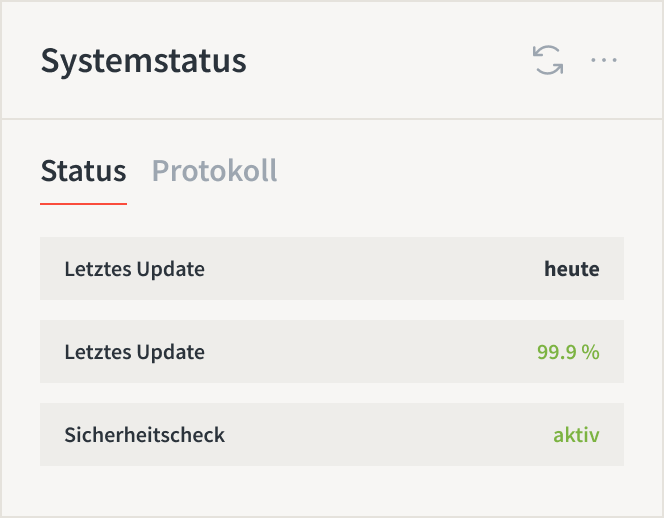Screen dimensions: 664x518
Task: Show widget options via the ellipsis icon
Action: (604, 60)
